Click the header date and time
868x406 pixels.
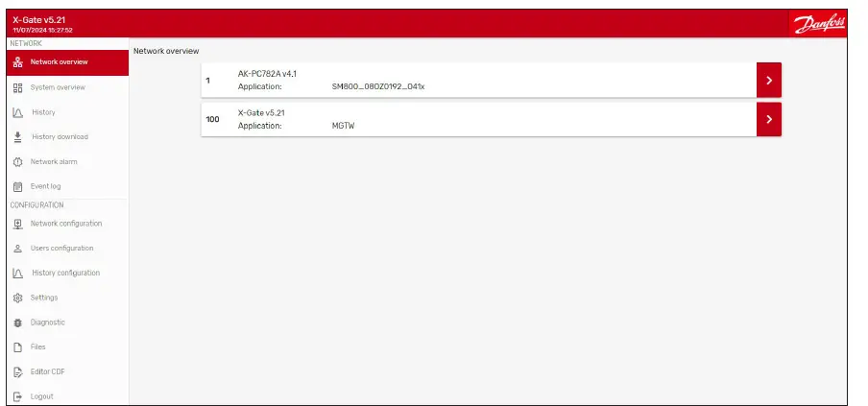42,31
